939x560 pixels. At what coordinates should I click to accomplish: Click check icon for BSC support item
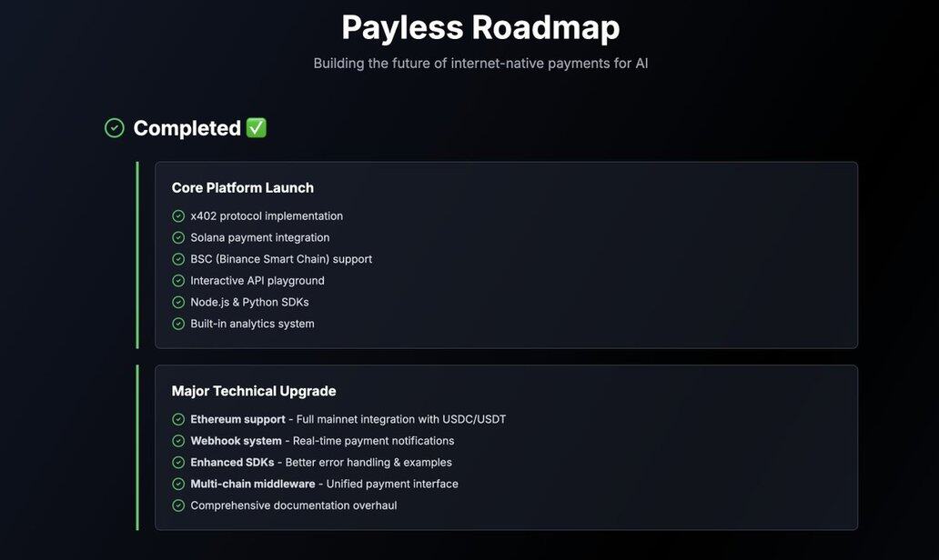coord(178,259)
